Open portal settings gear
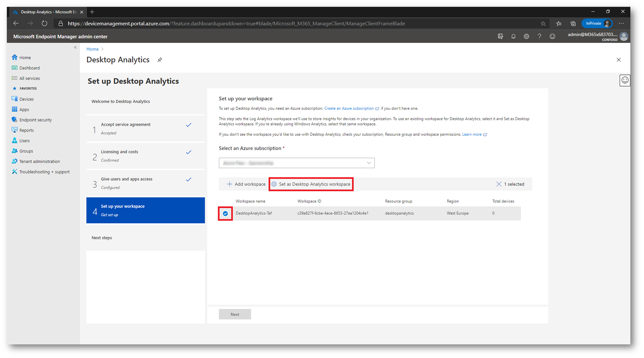Viewport: 644px width, 358px height. click(526, 36)
